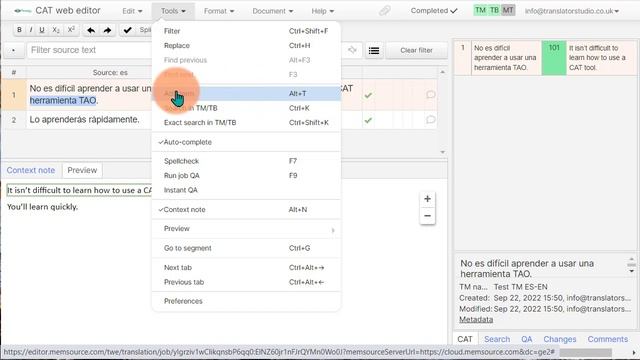Select Previous tab menu item
The image size is (640, 360).
246,282
